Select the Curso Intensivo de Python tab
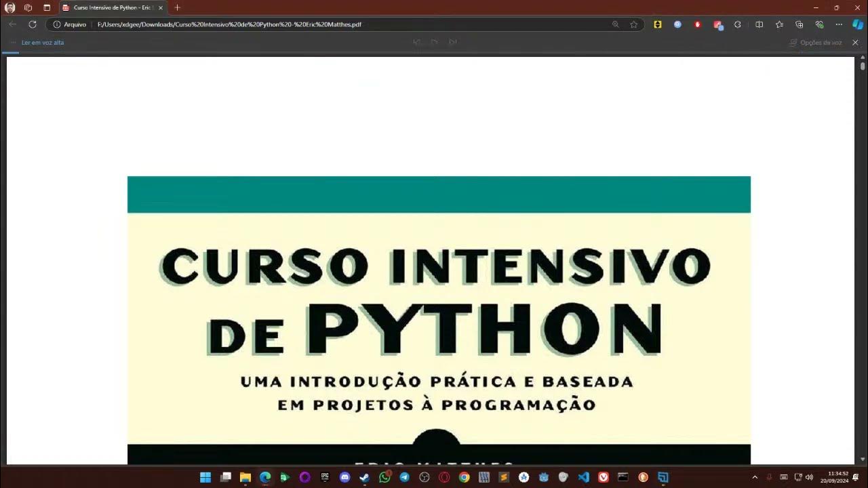 pyautogui.click(x=112, y=7)
